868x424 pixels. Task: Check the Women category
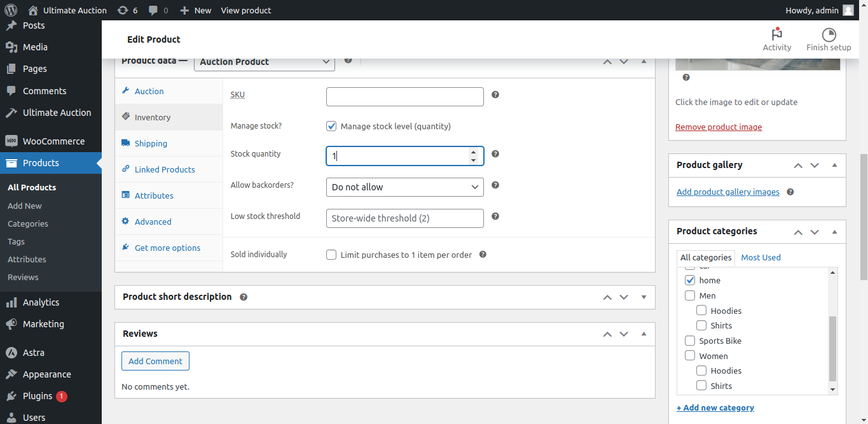(690, 356)
